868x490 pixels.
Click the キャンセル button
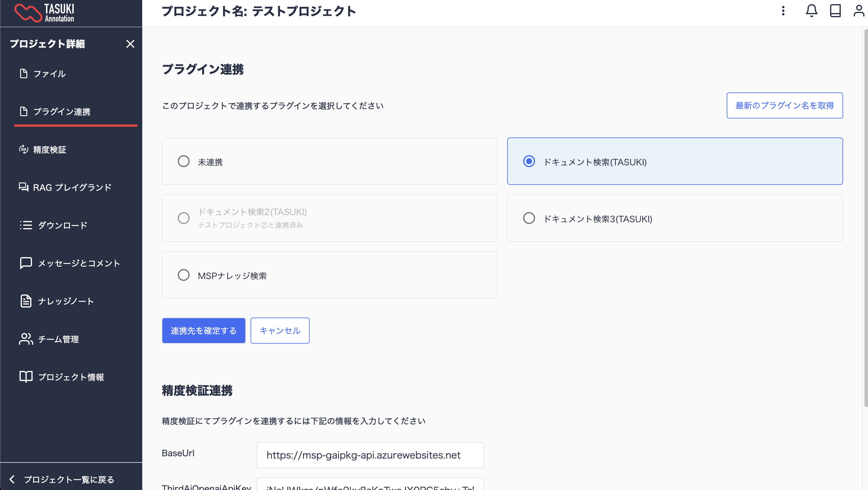tap(280, 331)
